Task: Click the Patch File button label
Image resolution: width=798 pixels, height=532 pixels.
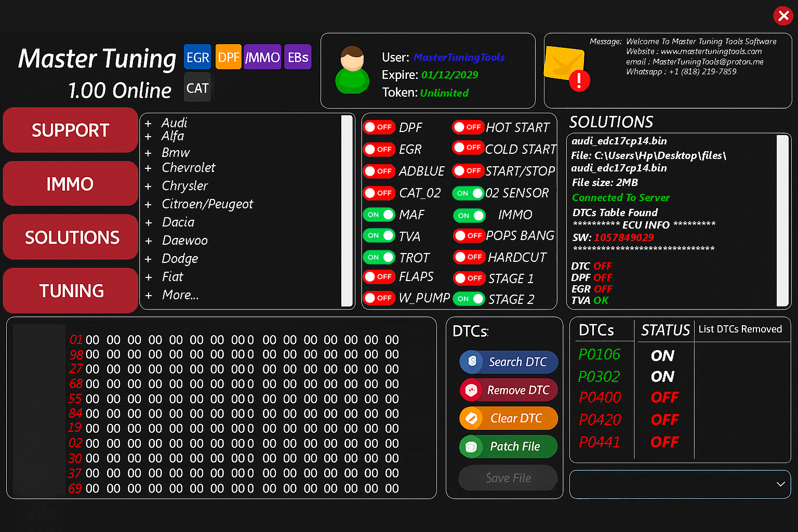Action: tap(515, 446)
